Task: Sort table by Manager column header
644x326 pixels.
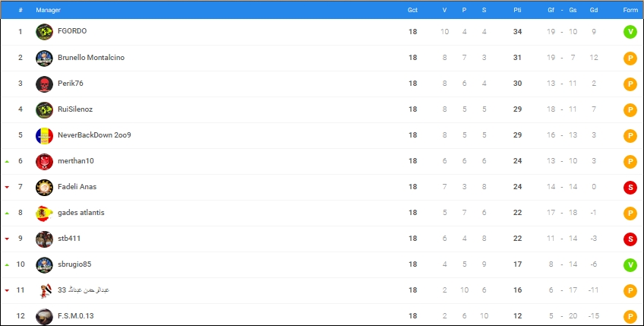Action: [x=49, y=10]
